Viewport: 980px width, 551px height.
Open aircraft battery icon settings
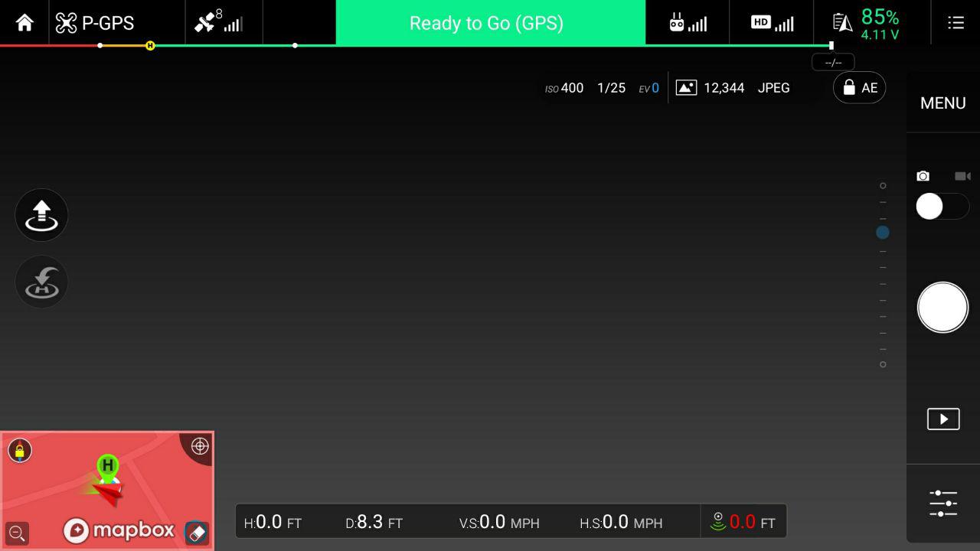(x=842, y=23)
